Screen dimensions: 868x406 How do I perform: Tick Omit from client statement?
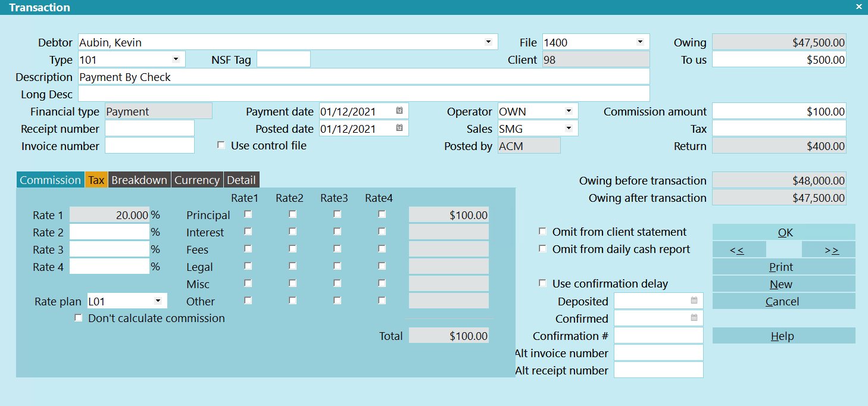(542, 232)
